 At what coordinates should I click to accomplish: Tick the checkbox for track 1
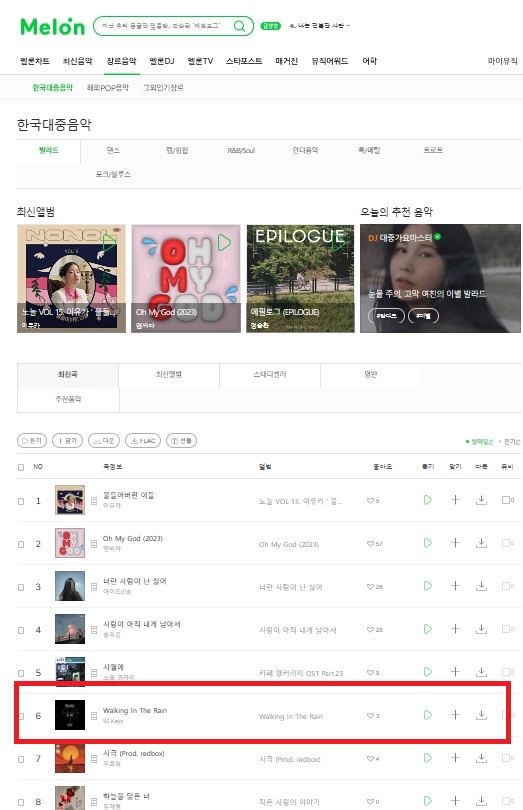click(21, 501)
